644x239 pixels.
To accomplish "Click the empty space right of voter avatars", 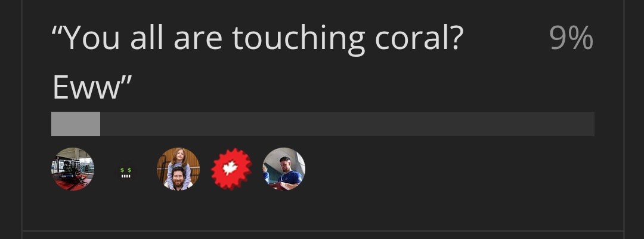I will [450, 169].
